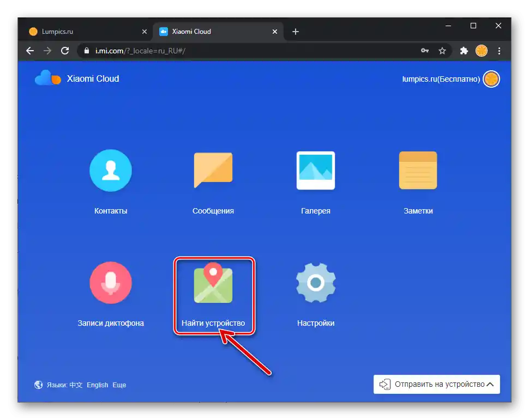Open the Еще more languages link
Image resolution: width=529 pixels, height=420 pixels.
coord(119,385)
